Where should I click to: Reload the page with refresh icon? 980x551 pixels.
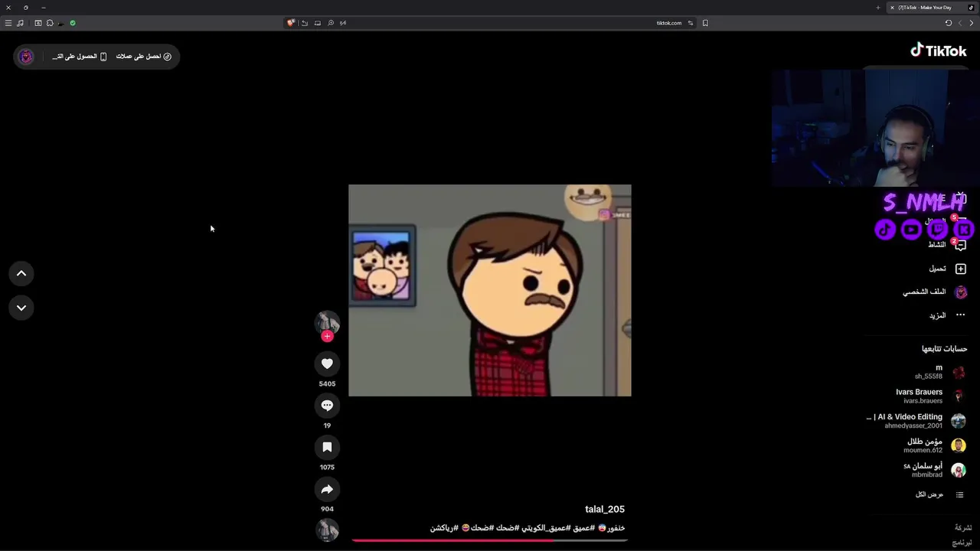(949, 23)
